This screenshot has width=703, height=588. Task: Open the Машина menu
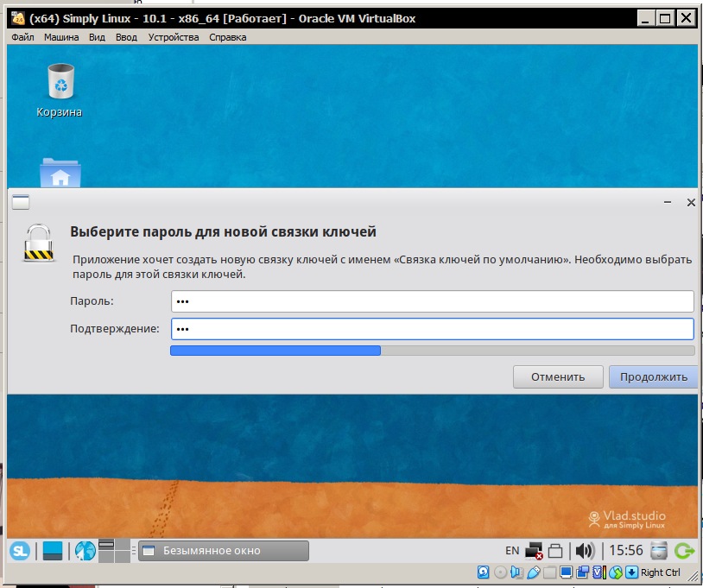click(61, 37)
